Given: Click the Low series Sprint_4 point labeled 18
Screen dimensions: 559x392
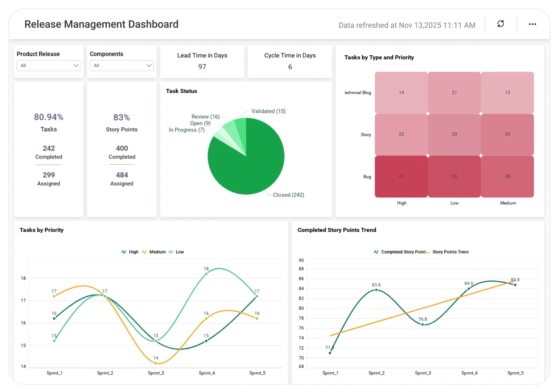Looking at the screenshot, I should pyautogui.click(x=206, y=274).
